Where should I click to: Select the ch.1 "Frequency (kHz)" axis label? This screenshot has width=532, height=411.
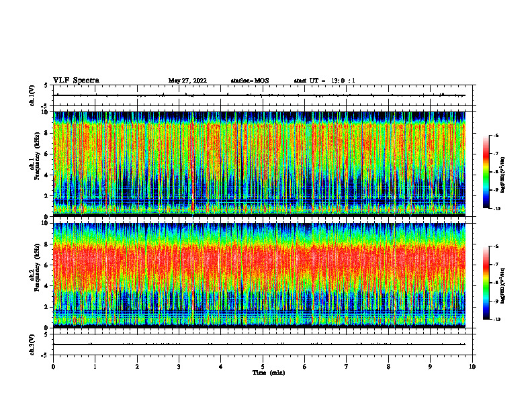click(x=37, y=156)
